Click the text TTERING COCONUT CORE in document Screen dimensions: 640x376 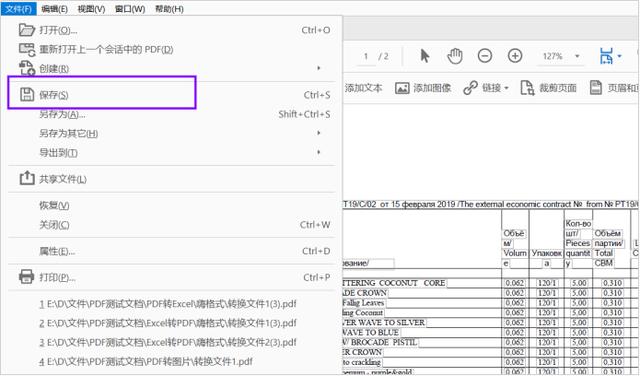[x=394, y=283]
